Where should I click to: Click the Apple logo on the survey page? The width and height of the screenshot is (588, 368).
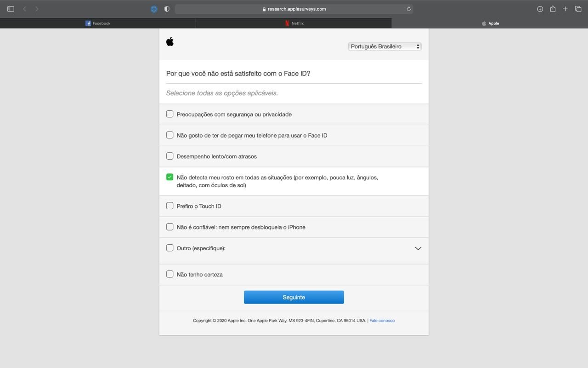170,41
